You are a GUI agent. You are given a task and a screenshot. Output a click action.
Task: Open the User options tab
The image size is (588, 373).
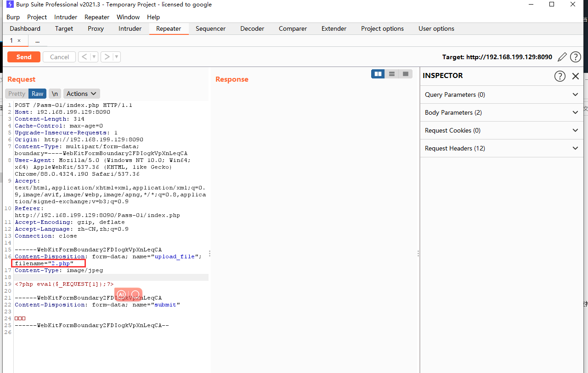(436, 28)
